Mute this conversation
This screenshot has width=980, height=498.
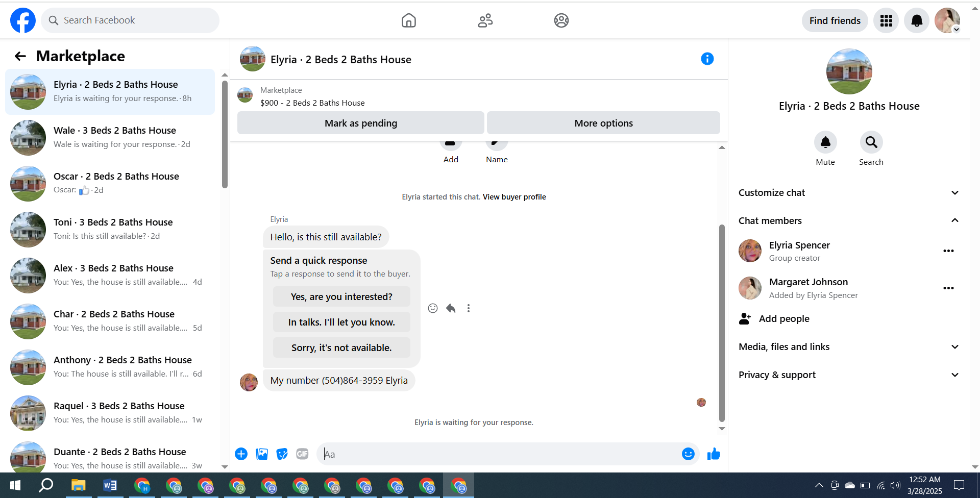click(825, 142)
